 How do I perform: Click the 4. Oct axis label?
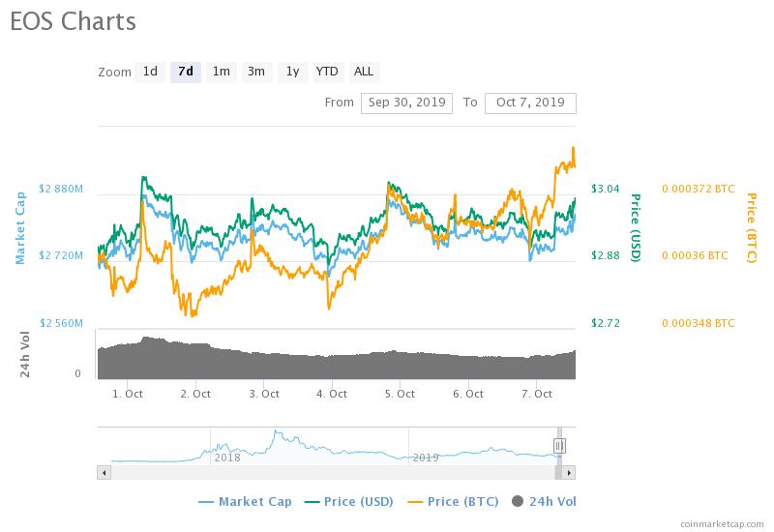point(332,394)
